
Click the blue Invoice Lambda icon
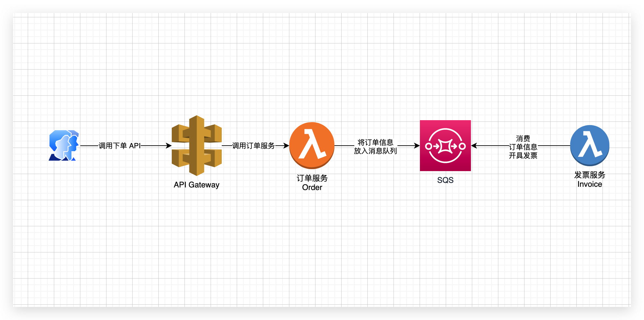(x=590, y=145)
